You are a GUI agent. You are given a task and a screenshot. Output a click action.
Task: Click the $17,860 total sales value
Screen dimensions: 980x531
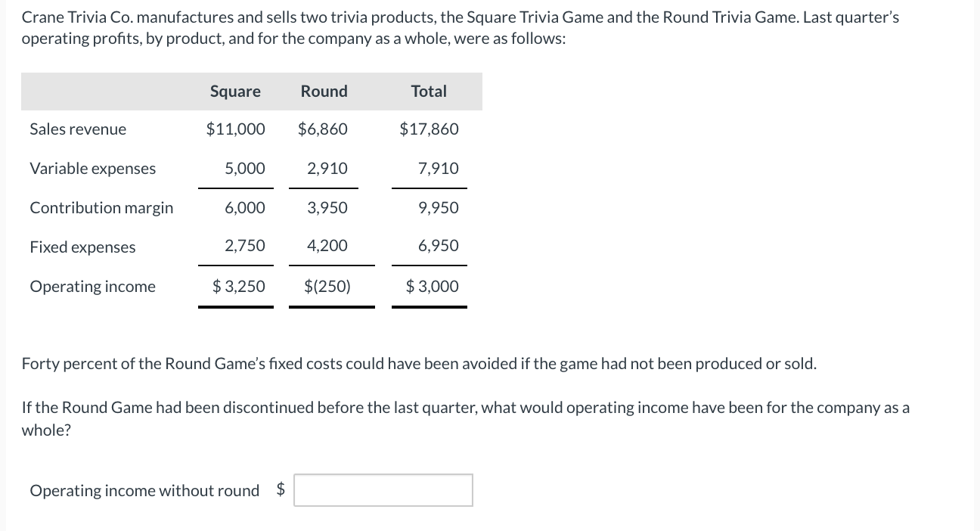coord(429,129)
